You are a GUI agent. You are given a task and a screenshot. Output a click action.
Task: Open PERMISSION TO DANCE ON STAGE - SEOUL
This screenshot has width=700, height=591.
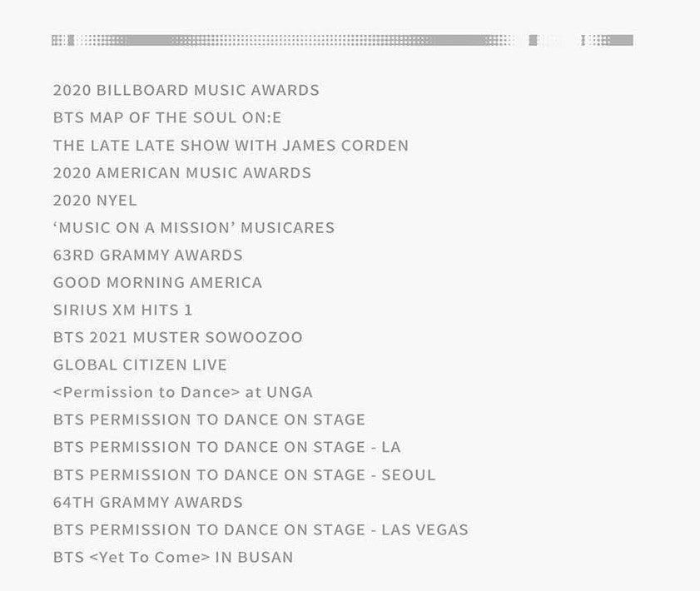244,475
